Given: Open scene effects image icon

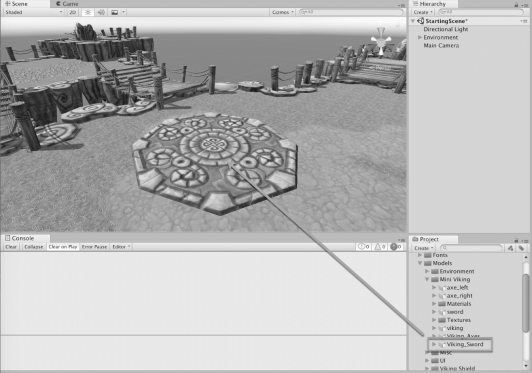Looking at the screenshot, I should (x=115, y=12).
